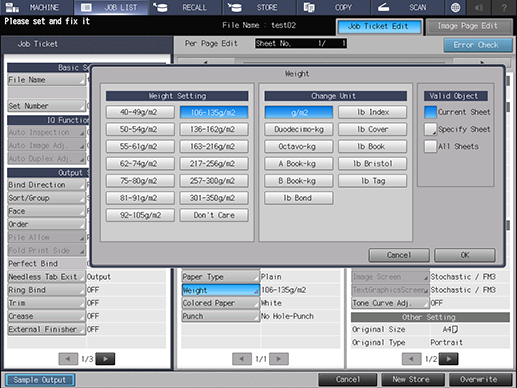This screenshot has height=388, width=517.
Task: Change unit to lb Bond
Action: 299,198
